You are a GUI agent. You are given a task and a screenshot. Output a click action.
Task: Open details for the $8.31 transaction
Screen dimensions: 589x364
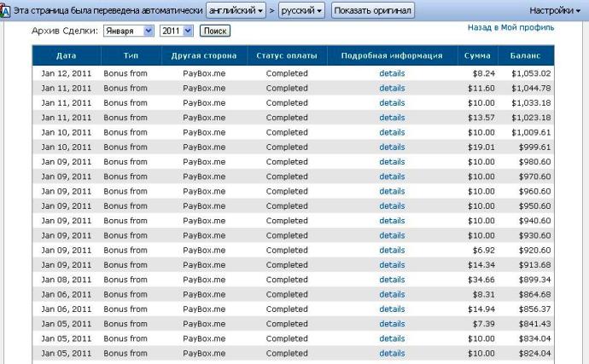(x=392, y=294)
